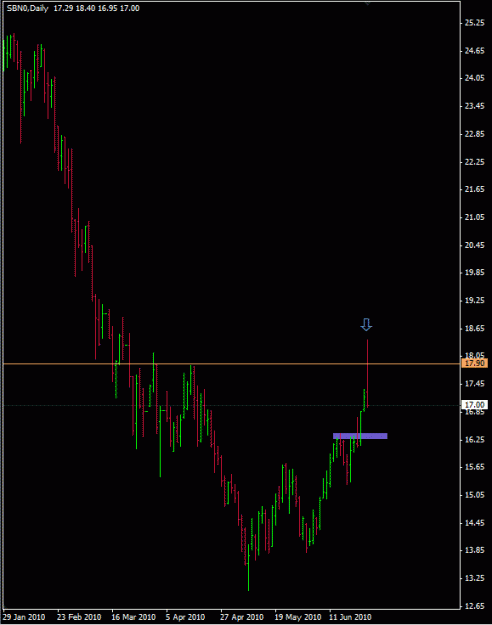Click the 19 May 2010 date label
Viewport: 492px width, 625px height.
click(297, 617)
